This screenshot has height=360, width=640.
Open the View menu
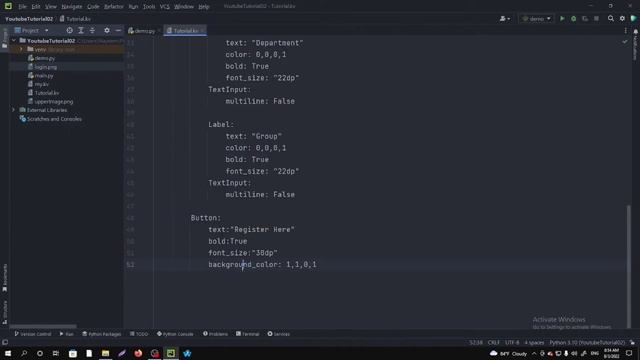click(51, 7)
